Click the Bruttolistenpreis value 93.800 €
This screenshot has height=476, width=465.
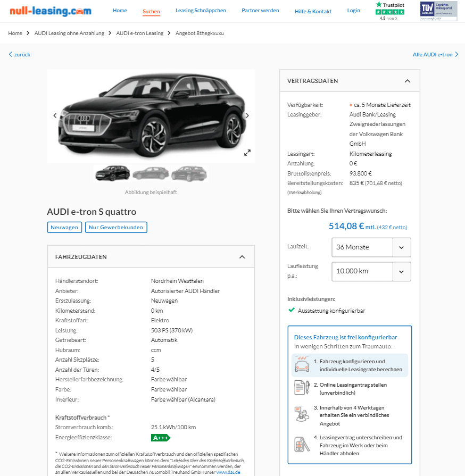361,173
